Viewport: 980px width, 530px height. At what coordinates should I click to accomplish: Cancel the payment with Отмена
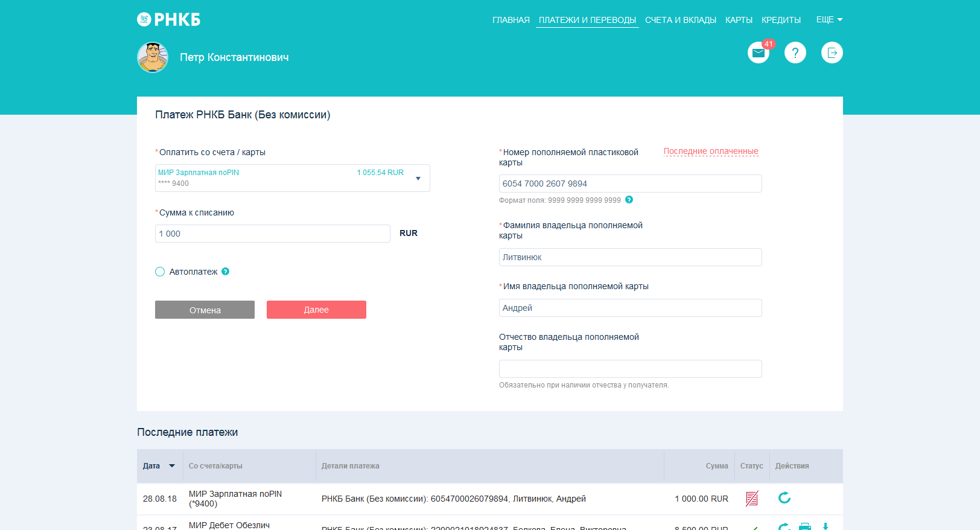pos(205,310)
